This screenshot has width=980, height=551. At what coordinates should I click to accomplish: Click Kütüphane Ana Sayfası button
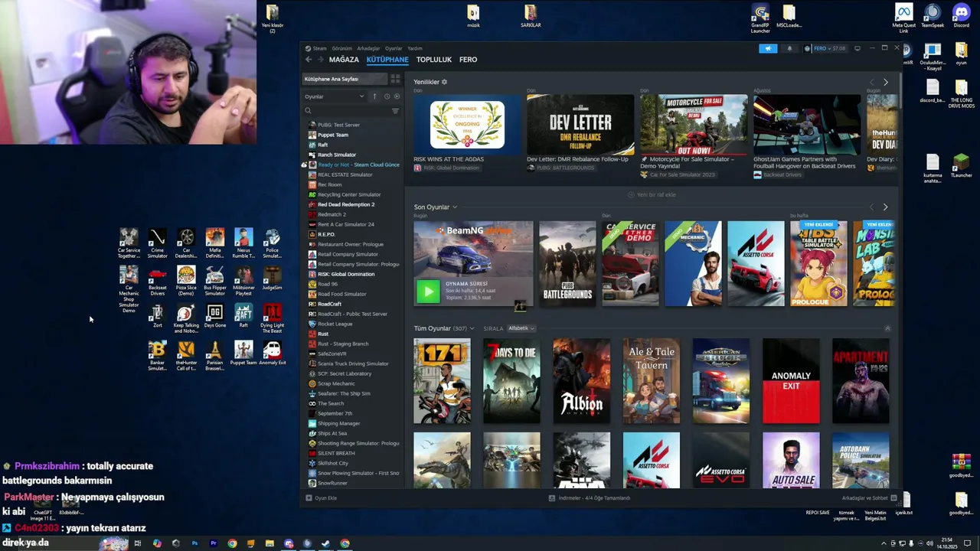pyautogui.click(x=344, y=79)
